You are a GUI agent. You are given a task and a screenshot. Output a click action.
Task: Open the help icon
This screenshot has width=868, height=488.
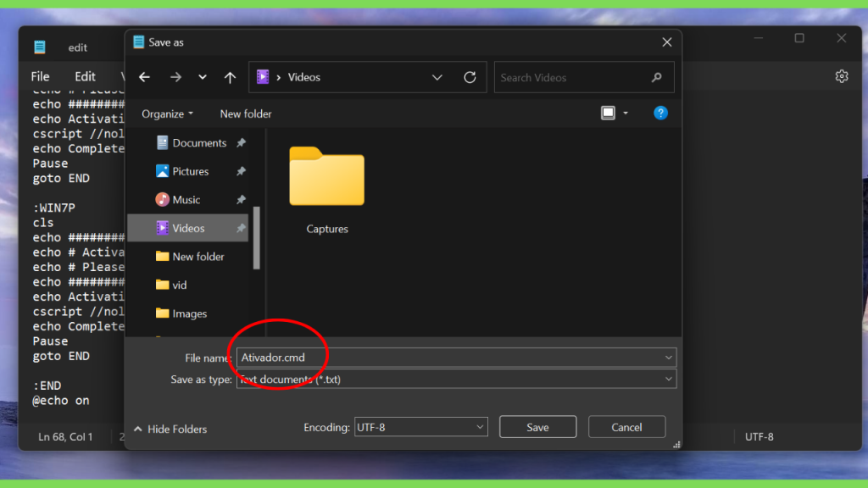point(660,114)
